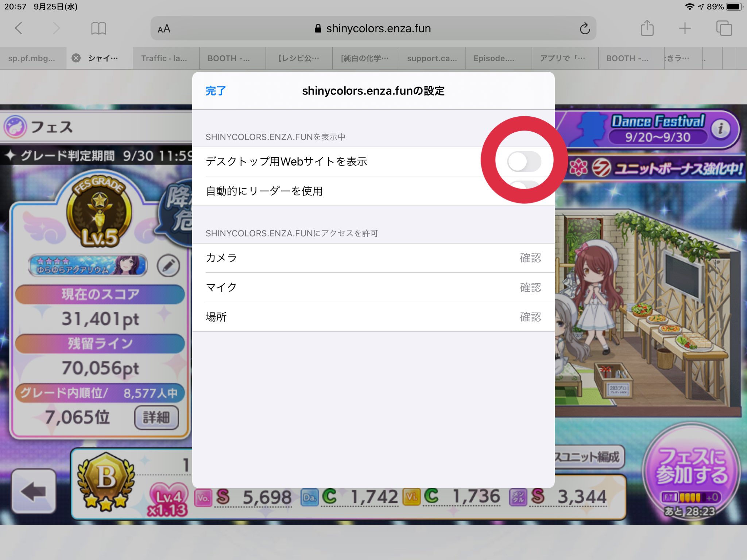
Task: Tap the Da. stat icon
Action: [x=310, y=498]
